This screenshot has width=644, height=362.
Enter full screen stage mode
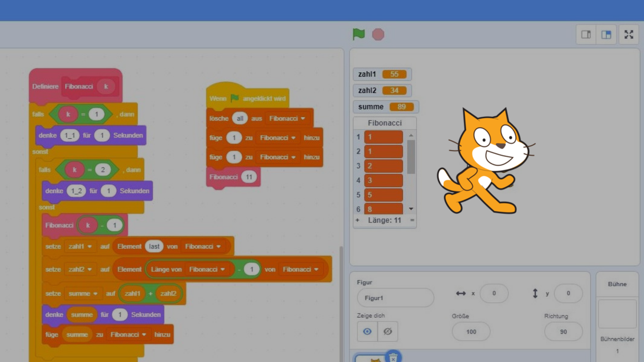coord(629,35)
